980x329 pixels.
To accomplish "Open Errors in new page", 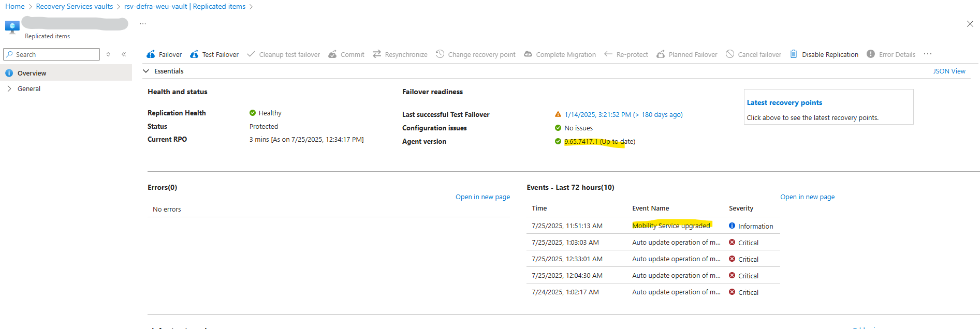I will coord(482,197).
